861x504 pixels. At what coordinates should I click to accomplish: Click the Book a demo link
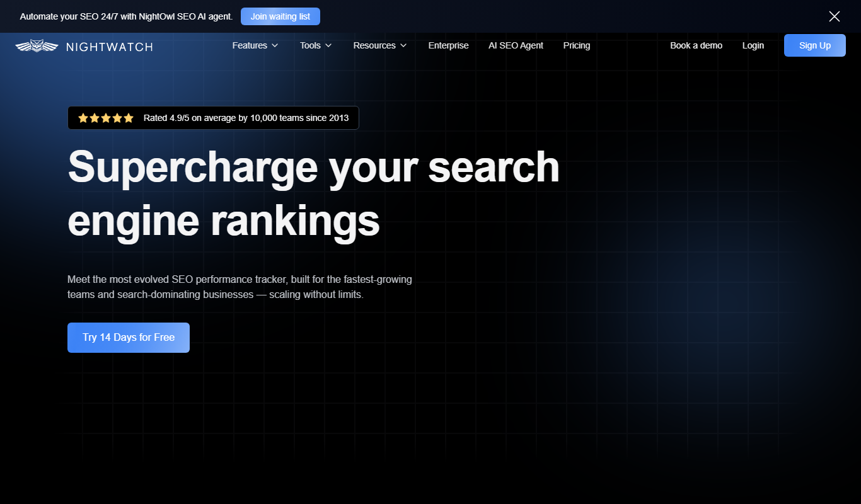click(696, 45)
